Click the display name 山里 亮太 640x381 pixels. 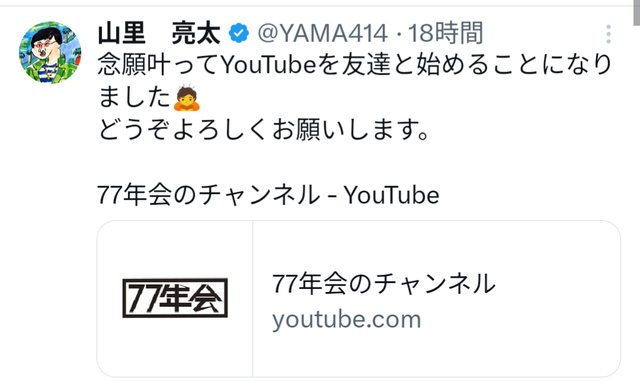click(159, 33)
